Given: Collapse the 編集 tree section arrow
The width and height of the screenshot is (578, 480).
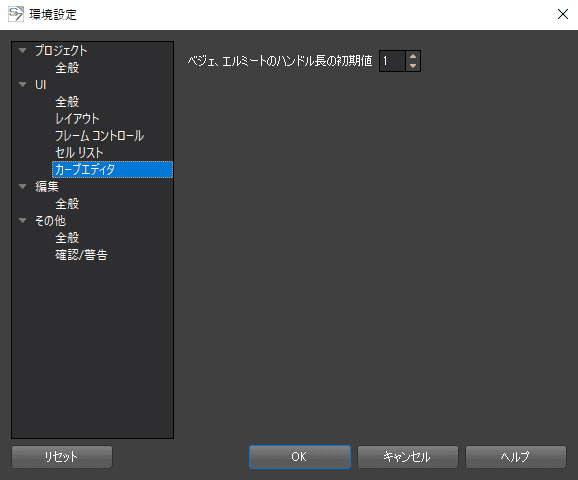Looking at the screenshot, I should (x=23, y=187).
